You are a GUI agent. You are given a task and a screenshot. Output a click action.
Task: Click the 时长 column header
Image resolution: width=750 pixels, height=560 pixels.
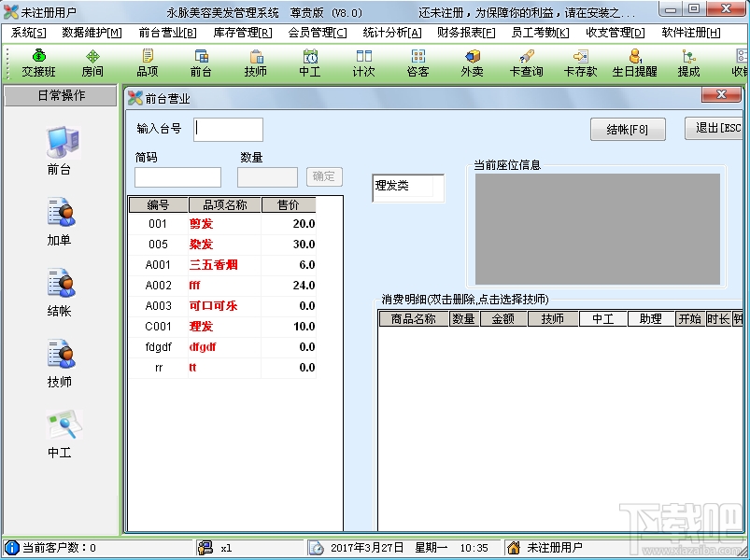point(719,318)
